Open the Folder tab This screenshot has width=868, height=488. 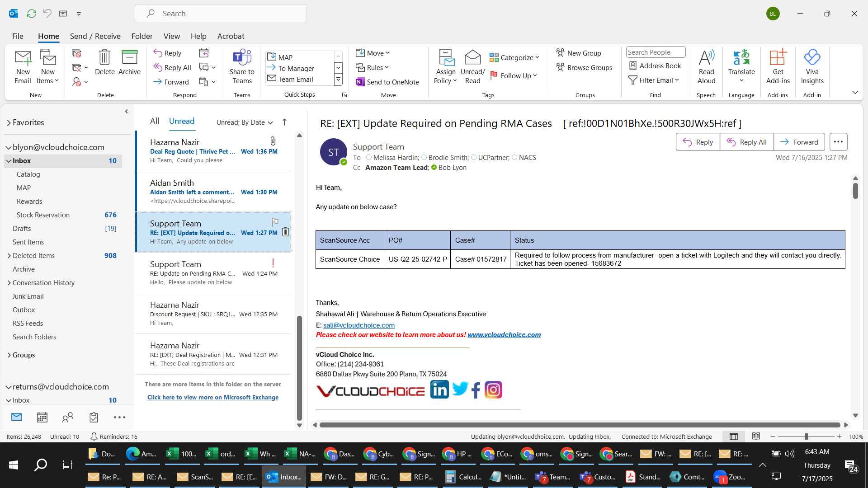[142, 36]
